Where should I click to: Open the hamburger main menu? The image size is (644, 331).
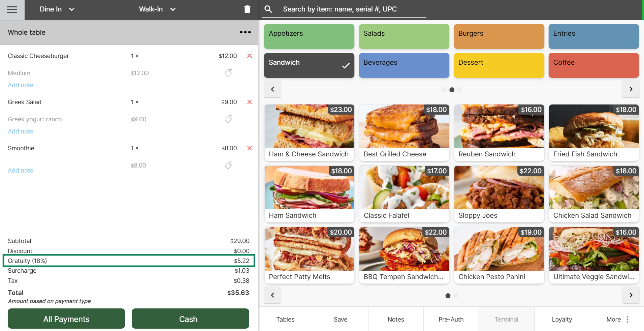point(12,9)
